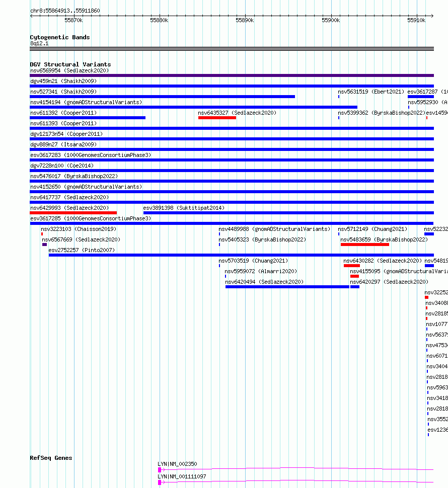
Task: Select nsv5405323 (ByrskaBishop2022) label
Action: pyautogui.click(x=262, y=240)
